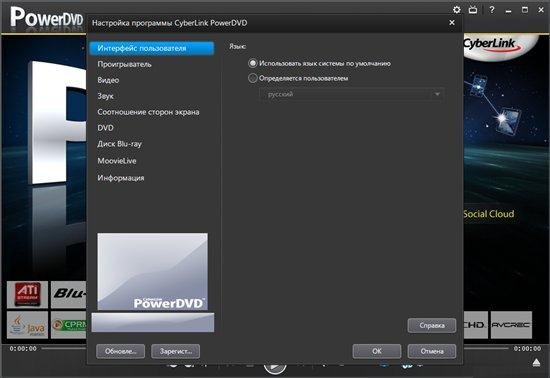Click the Язык section label

click(237, 46)
